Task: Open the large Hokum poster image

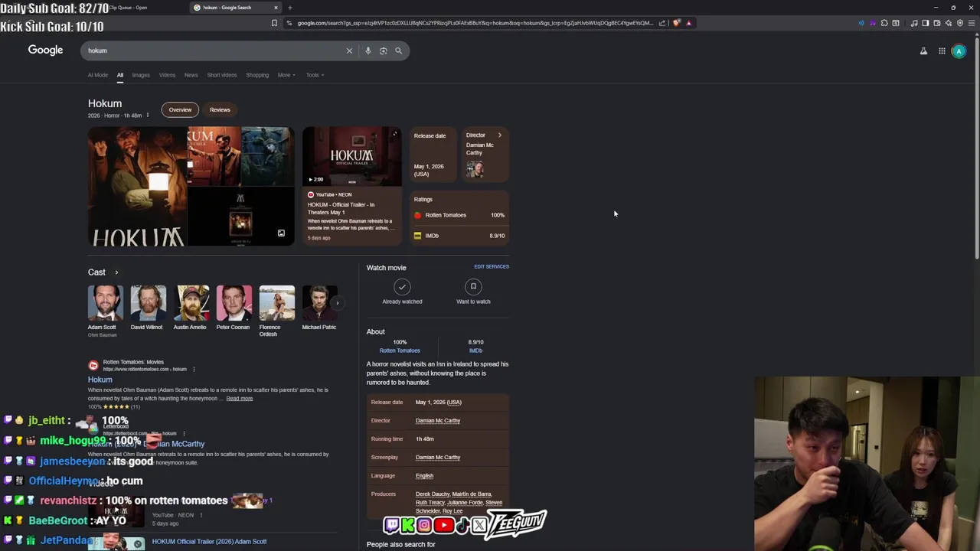Action: (x=137, y=187)
